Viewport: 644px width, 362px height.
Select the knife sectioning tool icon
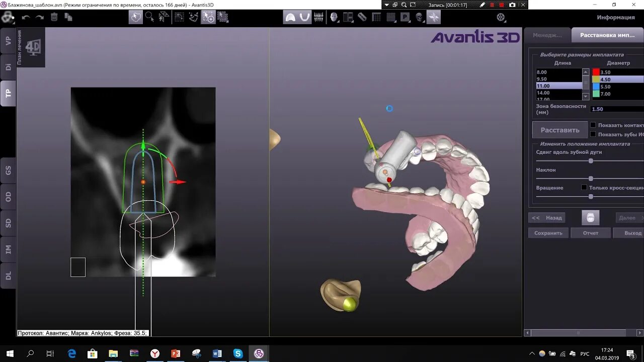[362, 17]
